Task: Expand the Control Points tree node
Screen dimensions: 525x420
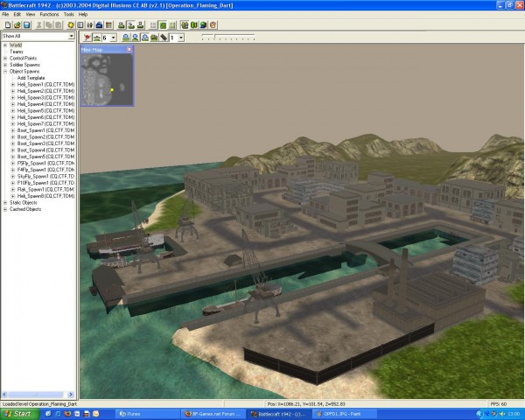Action: [5, 58]
